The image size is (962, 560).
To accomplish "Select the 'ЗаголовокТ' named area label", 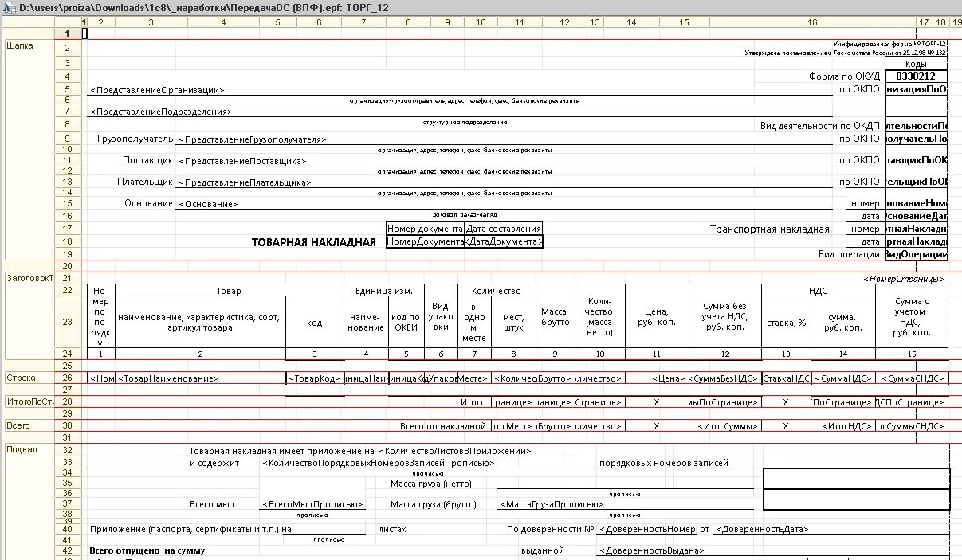I will [x=29, y=279].
